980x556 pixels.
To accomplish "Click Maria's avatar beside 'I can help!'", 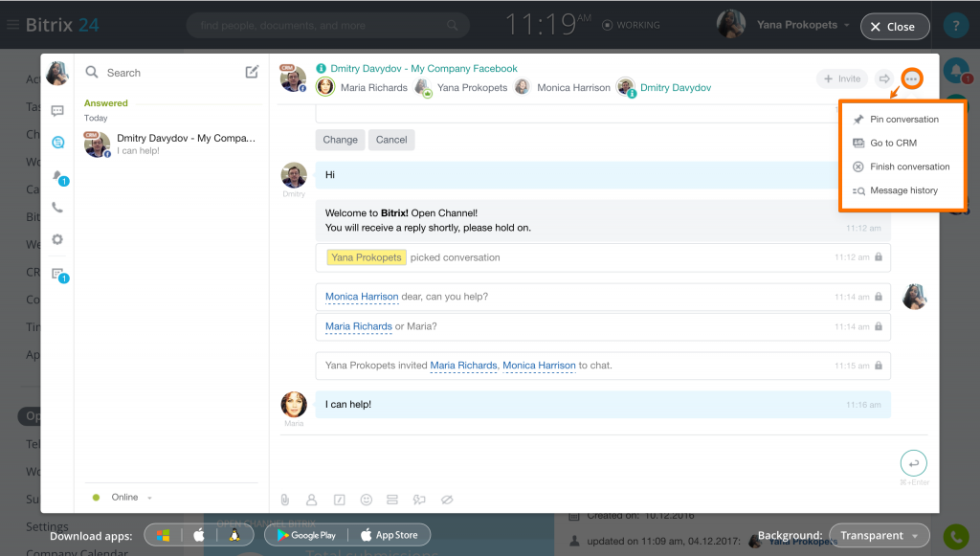I will pos(294,404).
